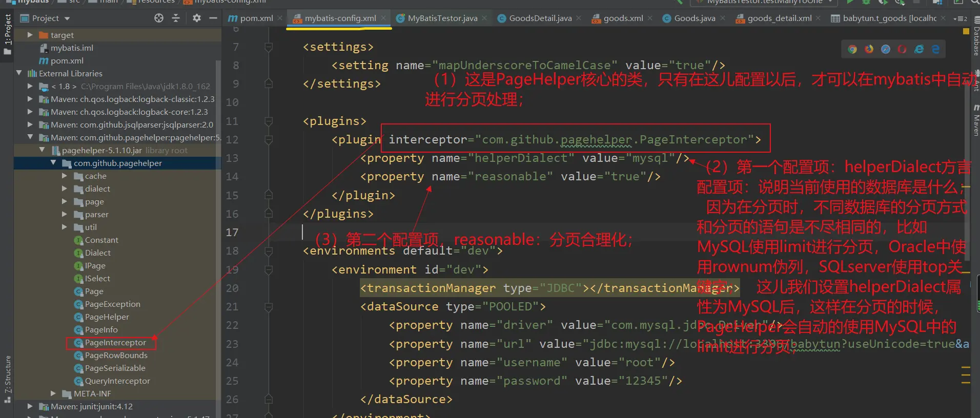Expand the META-INF folder
980x418 pixels.
click(53, 393)
